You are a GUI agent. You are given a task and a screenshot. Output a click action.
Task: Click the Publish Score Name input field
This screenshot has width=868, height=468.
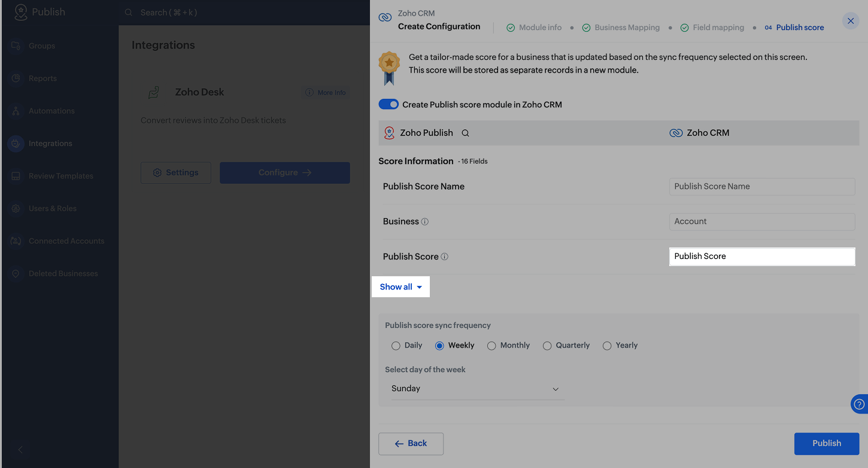[x=762, y=186]
